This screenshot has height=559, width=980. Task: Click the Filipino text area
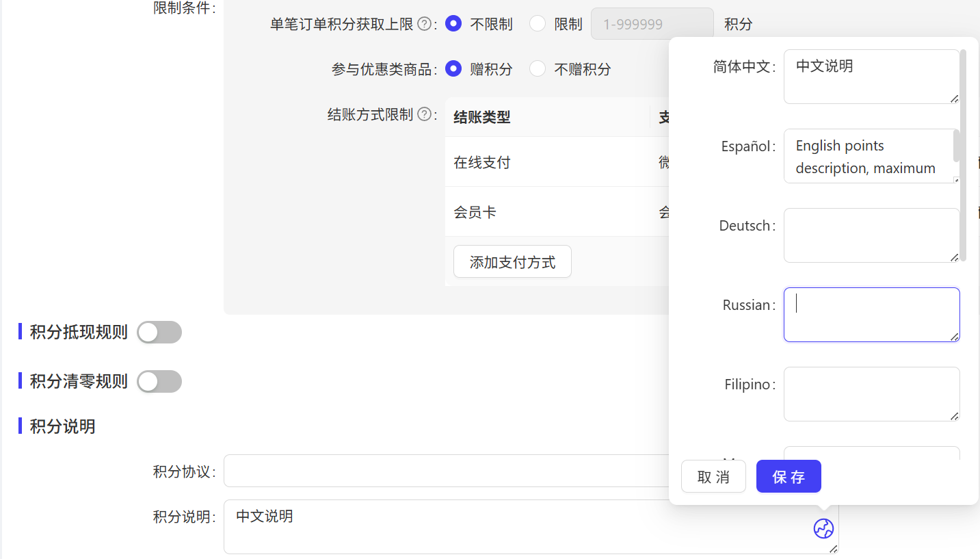(x=871, y=394)
